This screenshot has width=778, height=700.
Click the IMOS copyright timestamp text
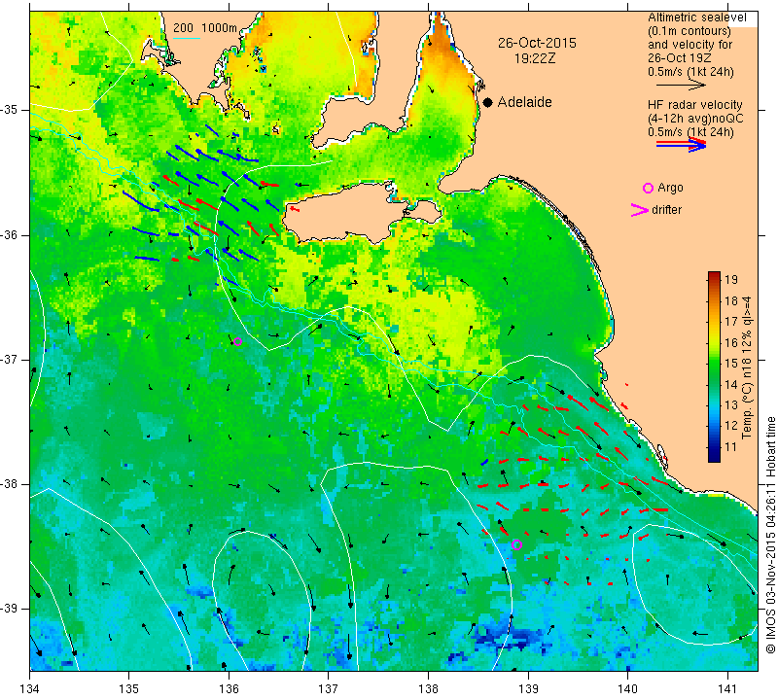770,534
